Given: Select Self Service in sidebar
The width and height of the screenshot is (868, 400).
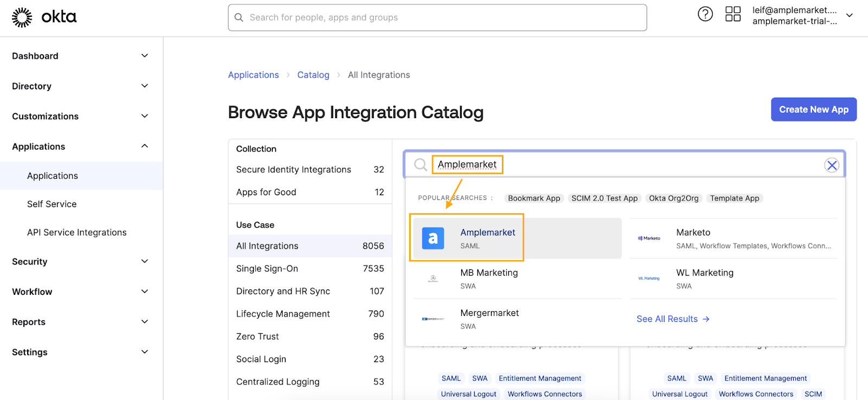Looking at the screenshot, I should pyautogui.click(x=52, y=204).
